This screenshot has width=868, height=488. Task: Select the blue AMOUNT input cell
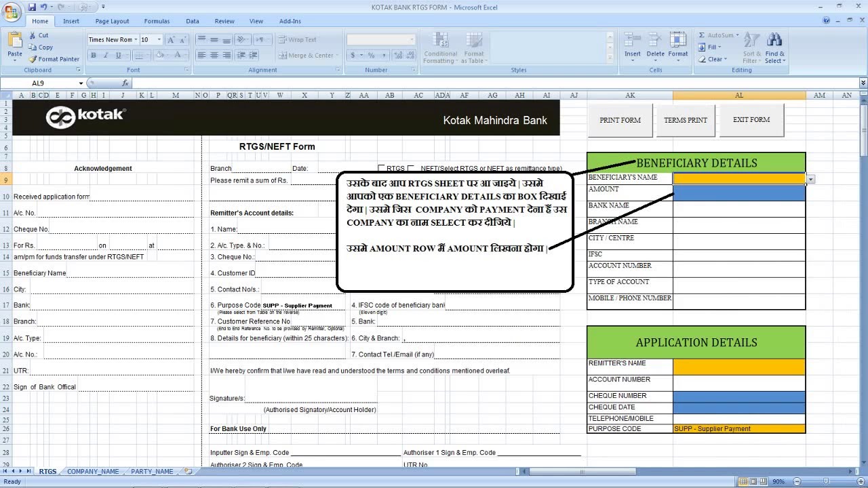(739, 193)
